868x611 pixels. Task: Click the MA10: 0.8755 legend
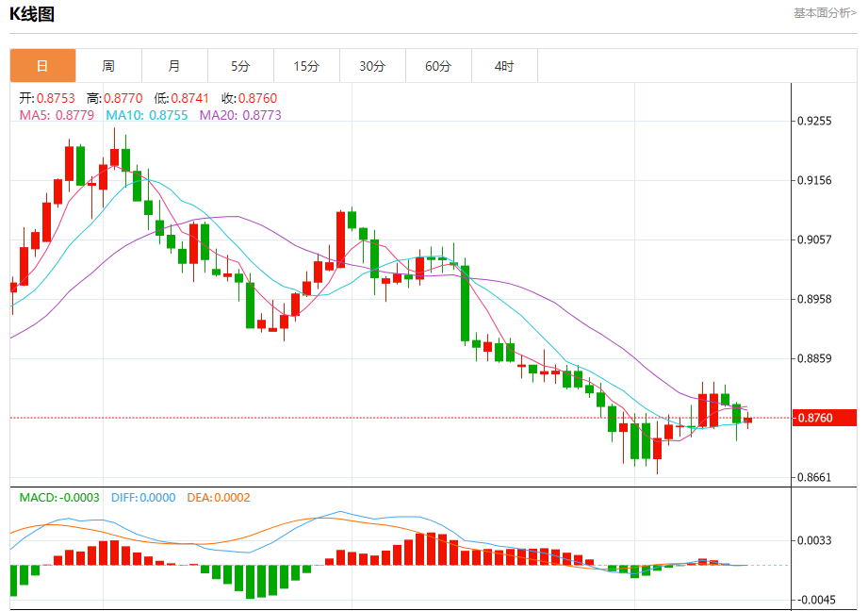point(147,115)
